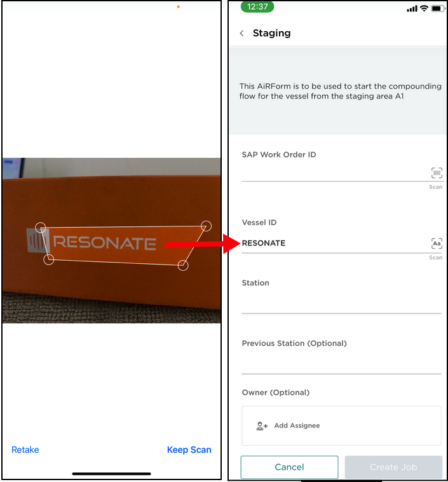This screenshot has width=448, height=482.
Task: Select the bottom-right crop corner handle
Action: tap(183, 265)
